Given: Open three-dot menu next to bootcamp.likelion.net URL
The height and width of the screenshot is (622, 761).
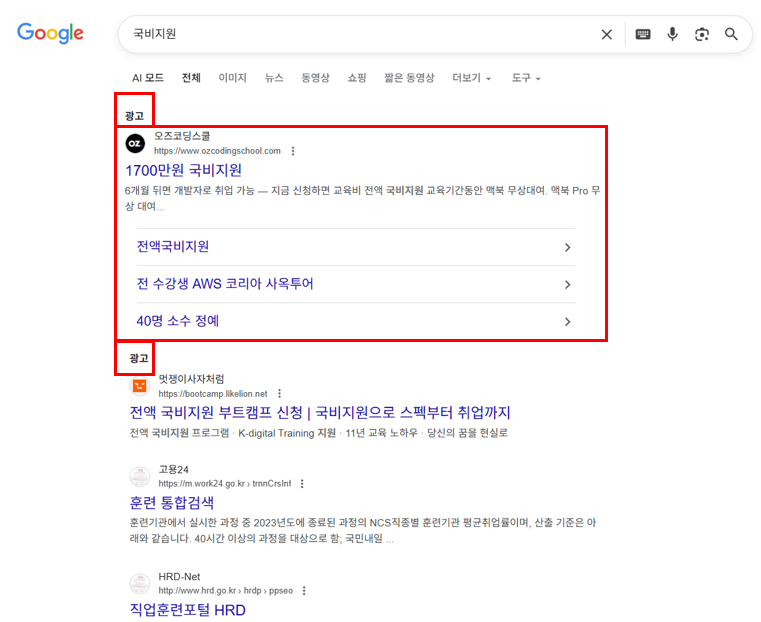Looking at the screenshot, I should (x=280, y=393).
